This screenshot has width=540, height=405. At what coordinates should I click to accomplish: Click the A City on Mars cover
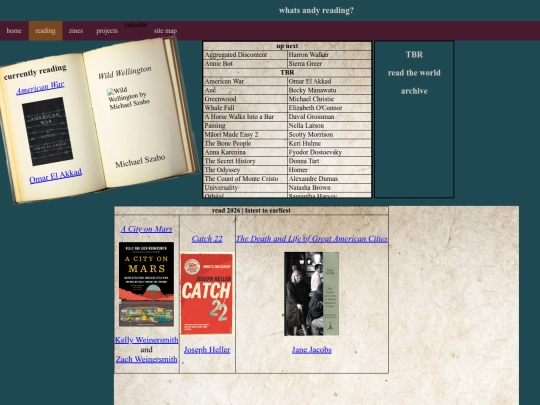[146, 284]
